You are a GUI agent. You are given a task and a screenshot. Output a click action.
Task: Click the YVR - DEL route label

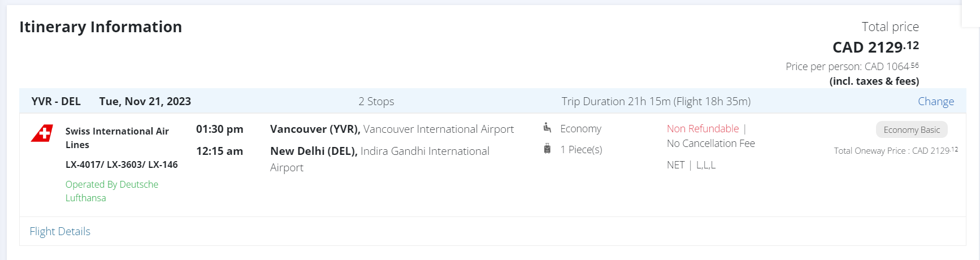56,102
